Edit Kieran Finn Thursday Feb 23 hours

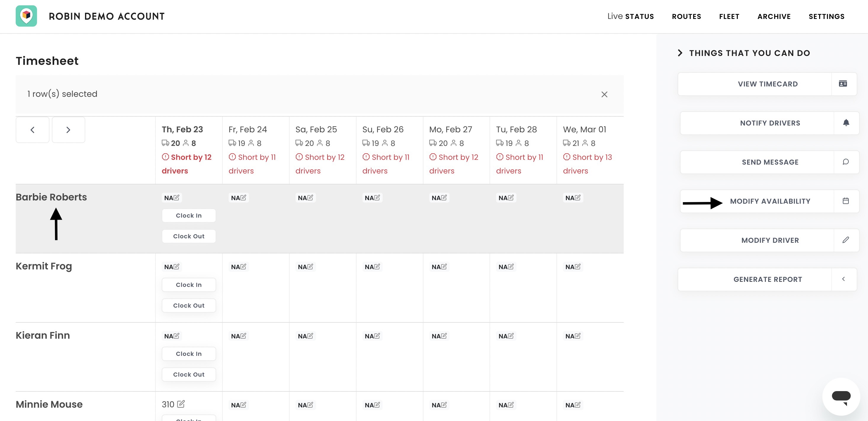coord(176,336)
